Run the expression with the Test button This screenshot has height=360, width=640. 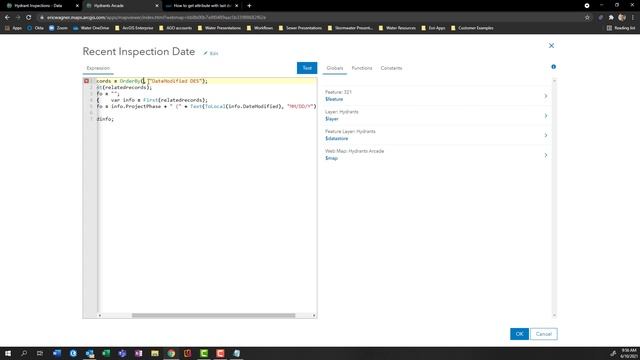pyautogui.click(x=307, y=68)
